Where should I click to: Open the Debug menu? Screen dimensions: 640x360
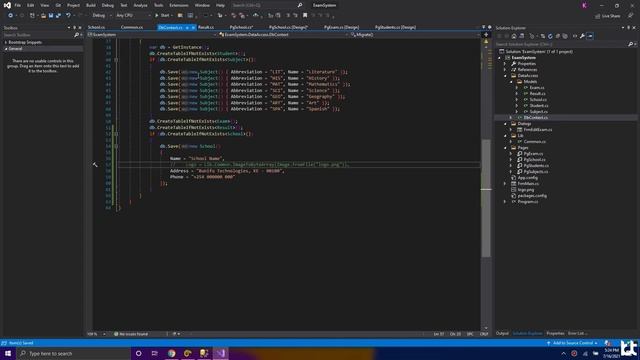click(x=108, y=5)
